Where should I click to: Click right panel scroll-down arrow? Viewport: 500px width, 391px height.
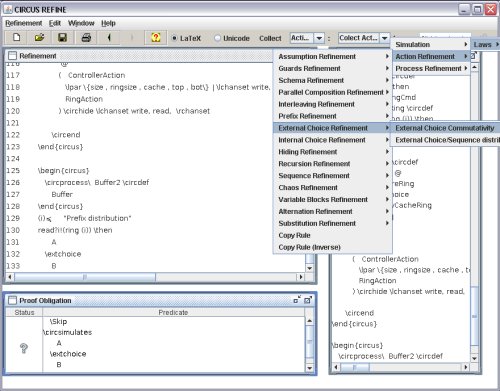(474, 359)
